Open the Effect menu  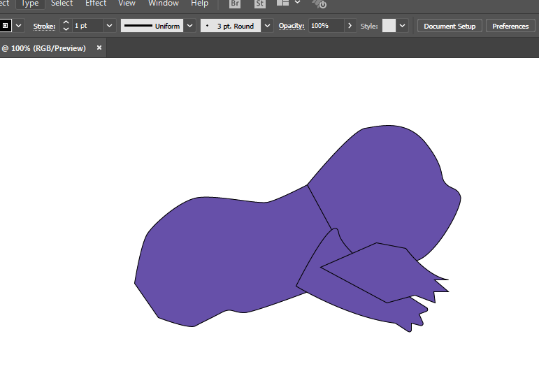point(96,3)
